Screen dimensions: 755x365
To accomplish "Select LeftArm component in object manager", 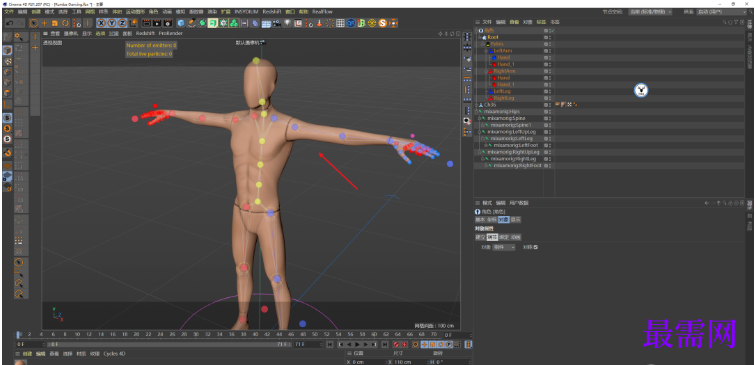I will (503, 51).
